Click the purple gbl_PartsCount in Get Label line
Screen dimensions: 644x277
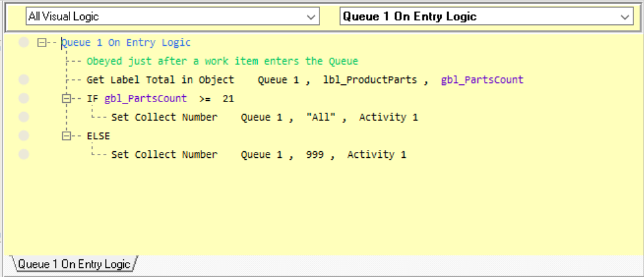click(x=482, y=80)
